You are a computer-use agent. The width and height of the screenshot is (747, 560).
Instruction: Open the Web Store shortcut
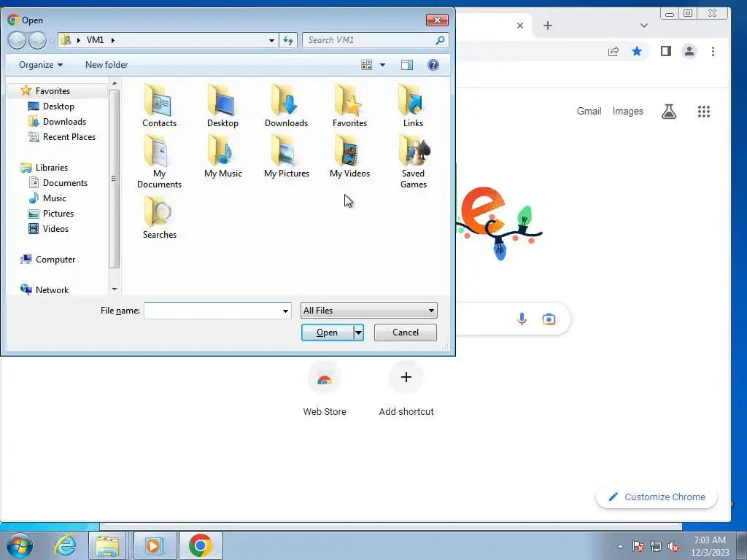coord(325,389)
